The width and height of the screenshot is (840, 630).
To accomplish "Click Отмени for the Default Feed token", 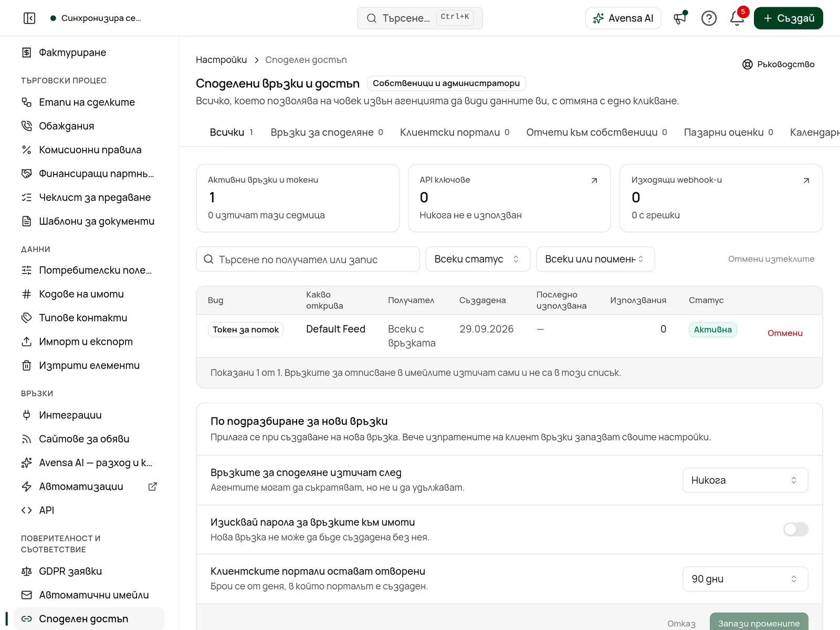I will pyautogui.click(x=785, y=333).
